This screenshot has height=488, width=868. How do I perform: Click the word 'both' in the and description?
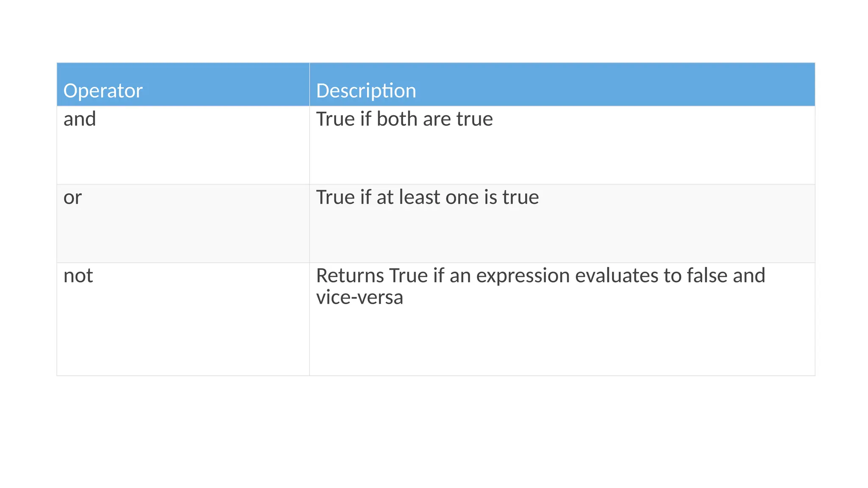coord(396,119)
